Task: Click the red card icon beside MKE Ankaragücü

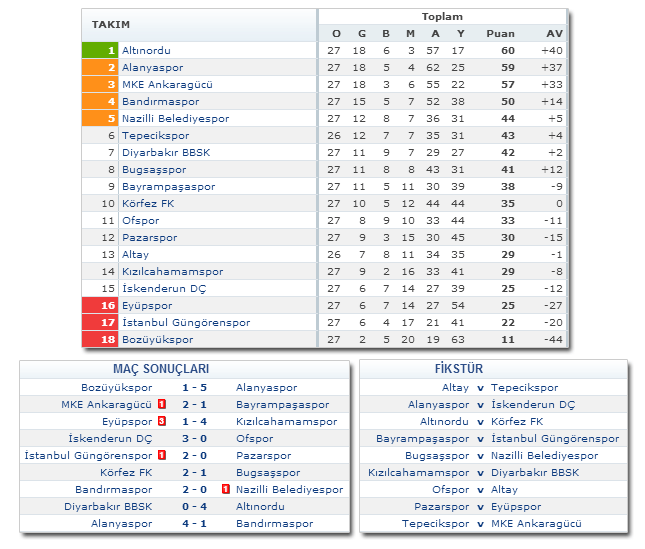Action: tap(161, 405)
